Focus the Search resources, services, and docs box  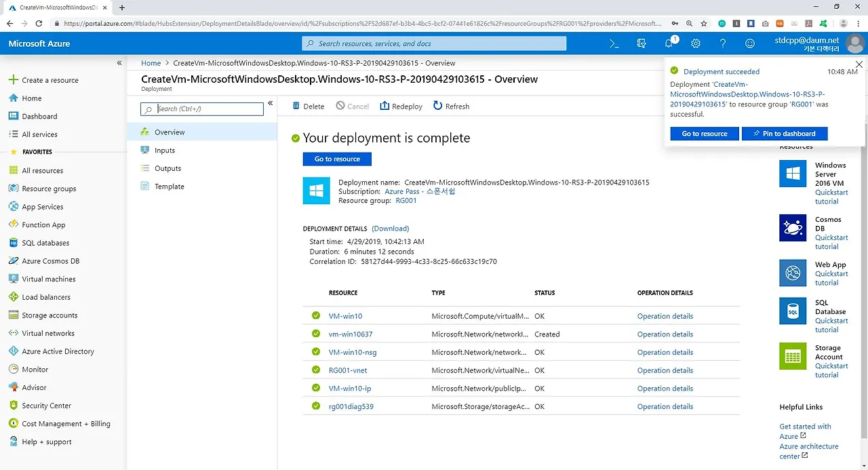point(434,43)
